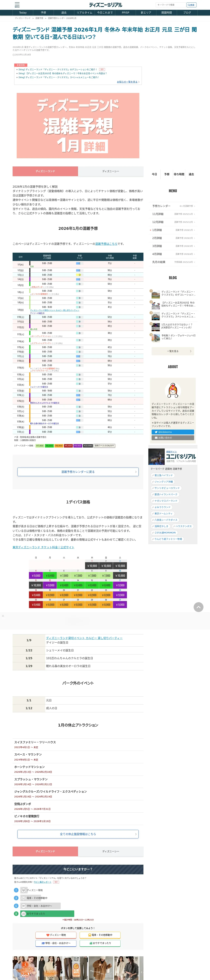The height and width of the screenshot is (980, 210).
Task: Switch to the upper ディズニーシー tab
Action: coord(111,171)
